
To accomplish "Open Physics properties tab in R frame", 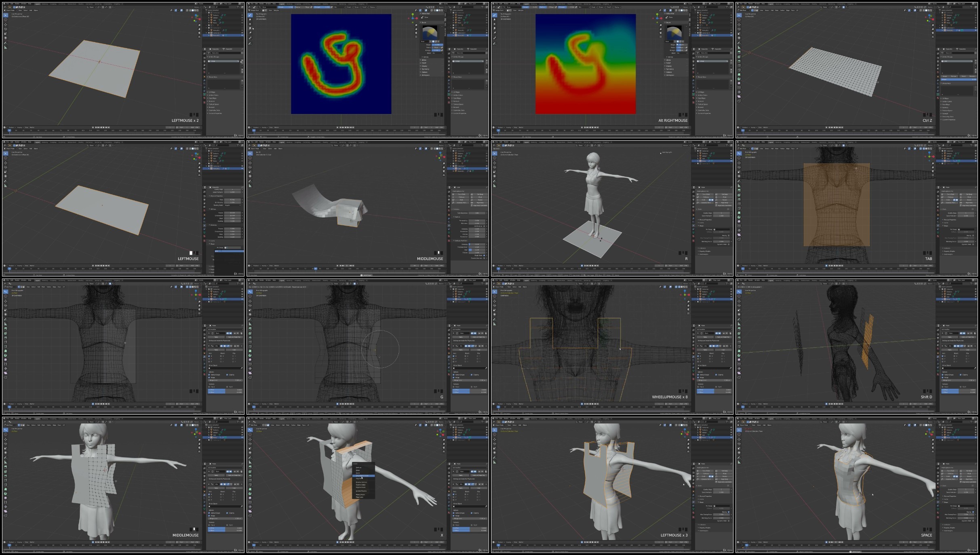I will pos(693,226).
